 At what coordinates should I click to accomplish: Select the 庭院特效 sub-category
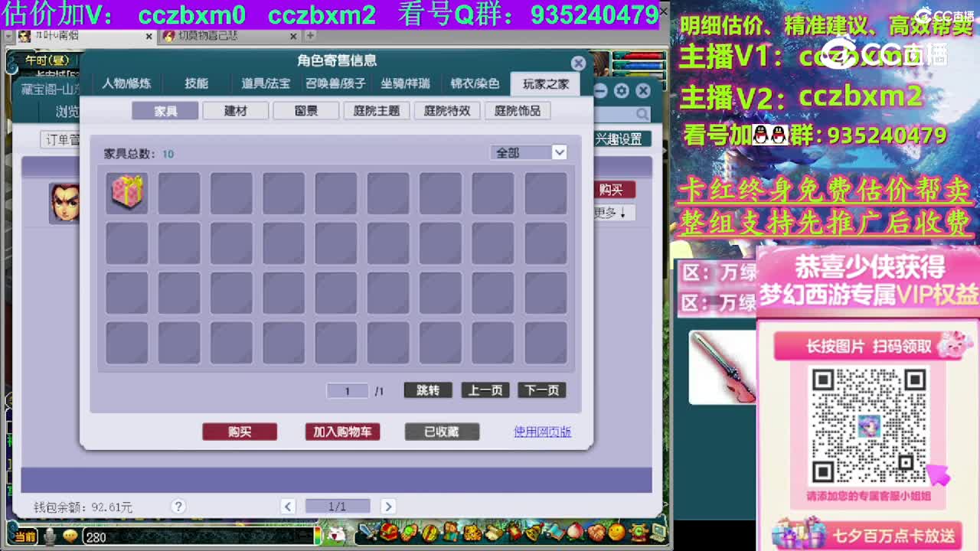pos(447,111)
